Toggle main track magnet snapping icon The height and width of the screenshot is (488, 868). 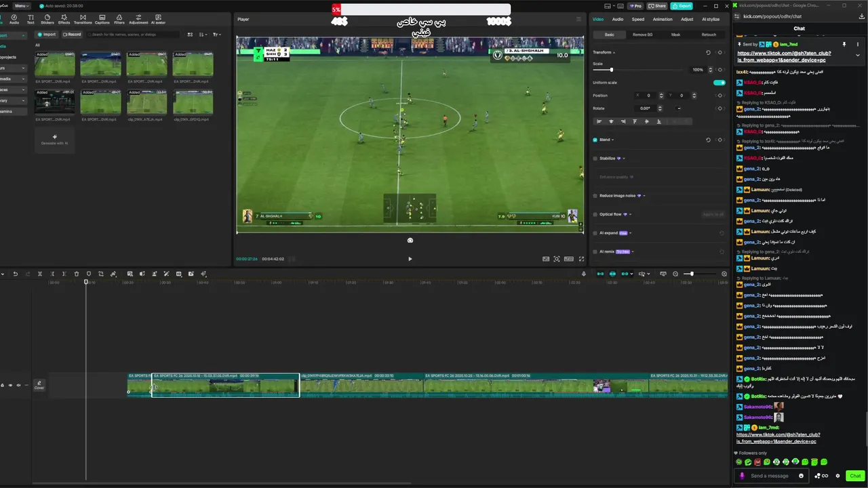pos(600,274)
